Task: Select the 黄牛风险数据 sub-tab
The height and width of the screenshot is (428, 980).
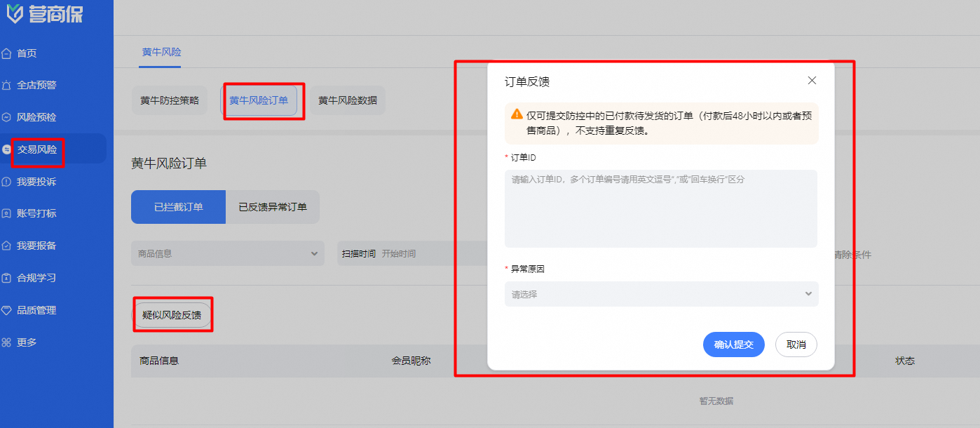Action: pos(348,100)
